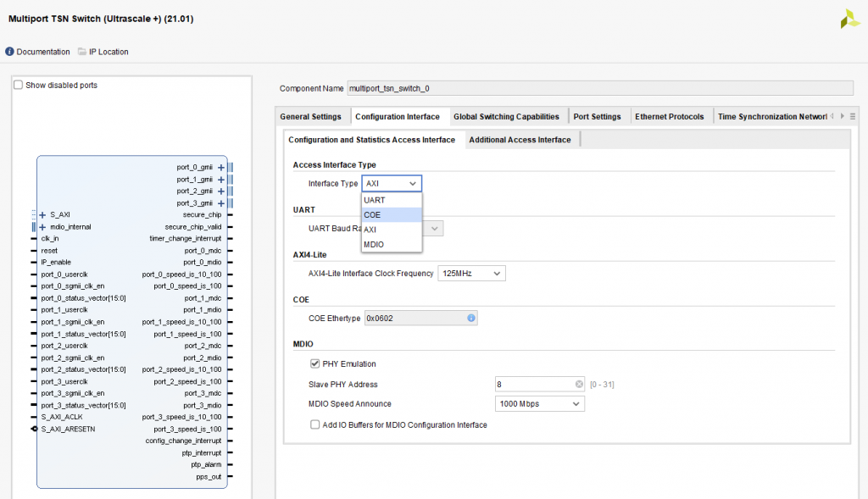
Task: Enable Show disabled ports checkbox
Action: coord(19,85)
